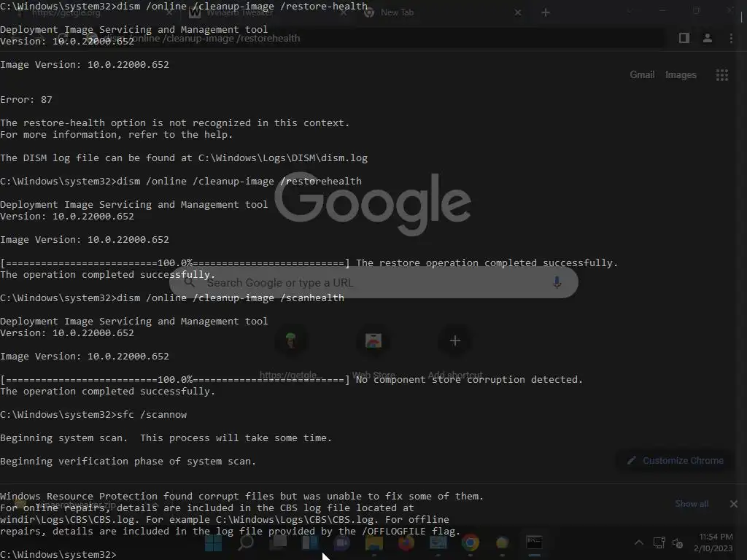Click 'No component store corruption detected.' text

pos(469,379)
